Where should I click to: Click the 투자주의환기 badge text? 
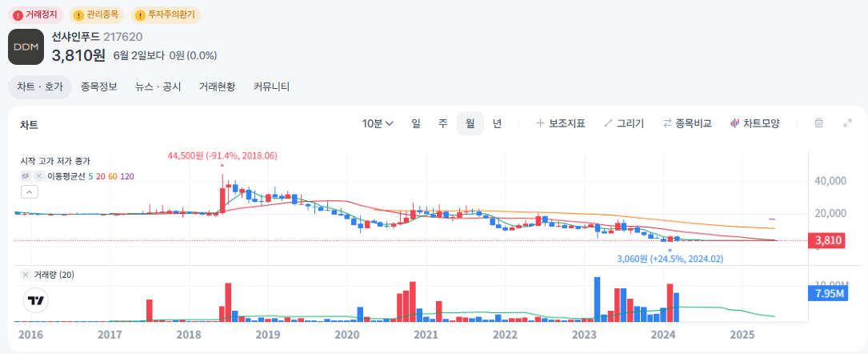pos(172,15)
